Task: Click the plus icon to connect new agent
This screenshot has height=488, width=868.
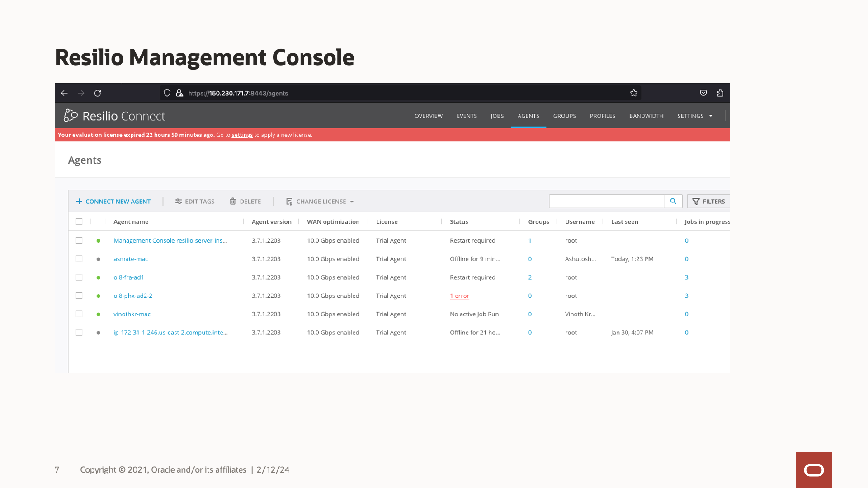Action: tap(79, 201)
